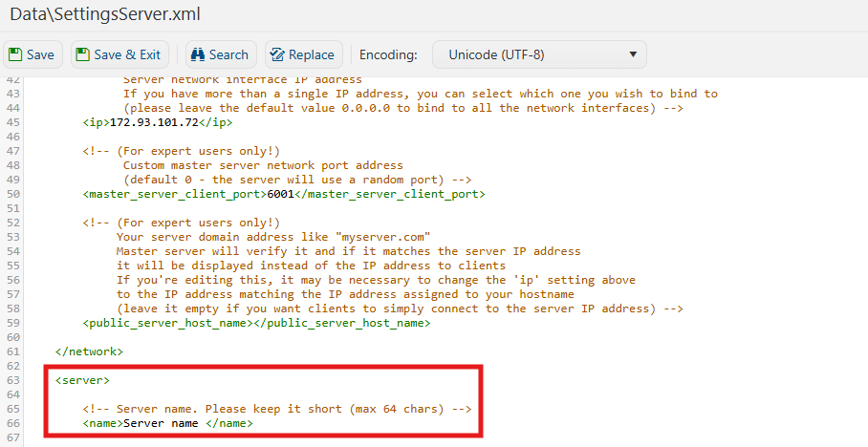Expand the Encoding Unicode (UTF-8) dropdown
The width and height of the screenshot is (868, 447).
(539, 54)
